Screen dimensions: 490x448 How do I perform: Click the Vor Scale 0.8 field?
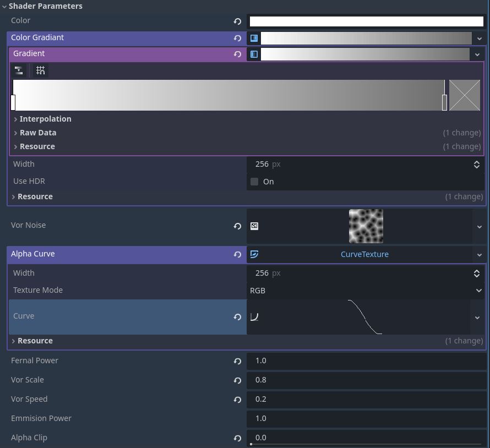(x=366, y=380)
